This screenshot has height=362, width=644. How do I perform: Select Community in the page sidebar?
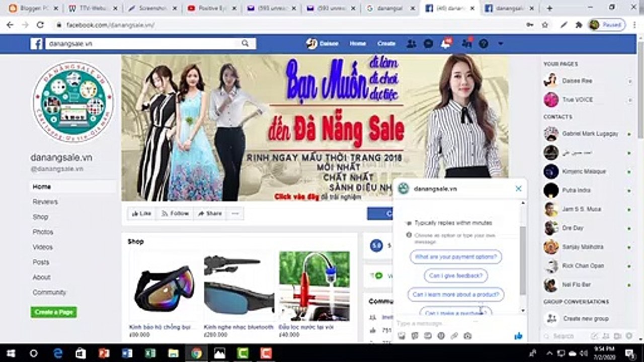49,292
